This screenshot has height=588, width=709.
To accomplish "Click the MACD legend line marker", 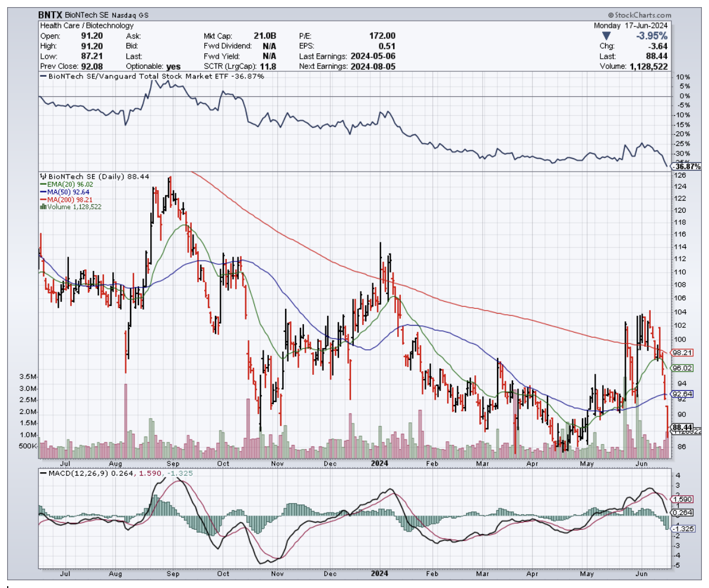I will pyautogui.click(x=45, y=473).
